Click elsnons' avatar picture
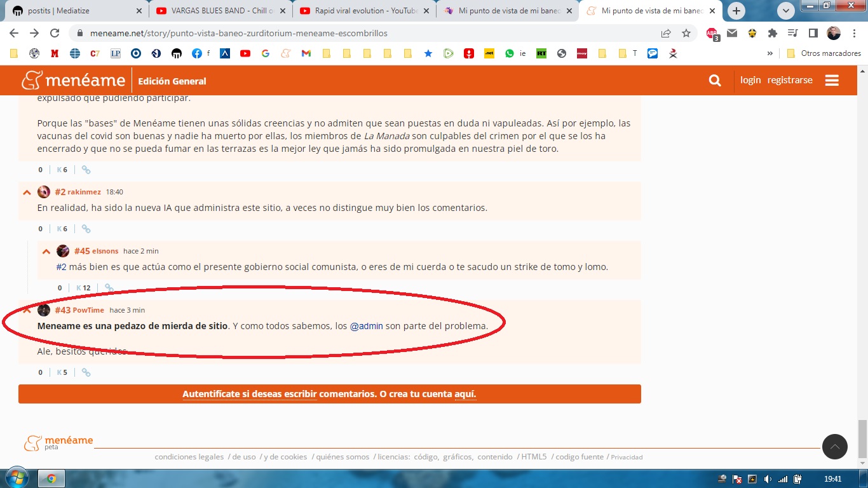The height and width of the screenshot is (488, 868). pos(63,251)
